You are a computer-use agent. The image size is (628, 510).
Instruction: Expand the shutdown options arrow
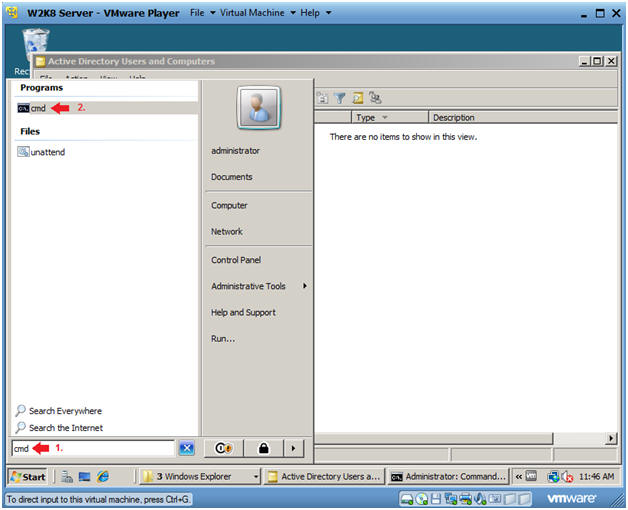click(x=294, y=448)
